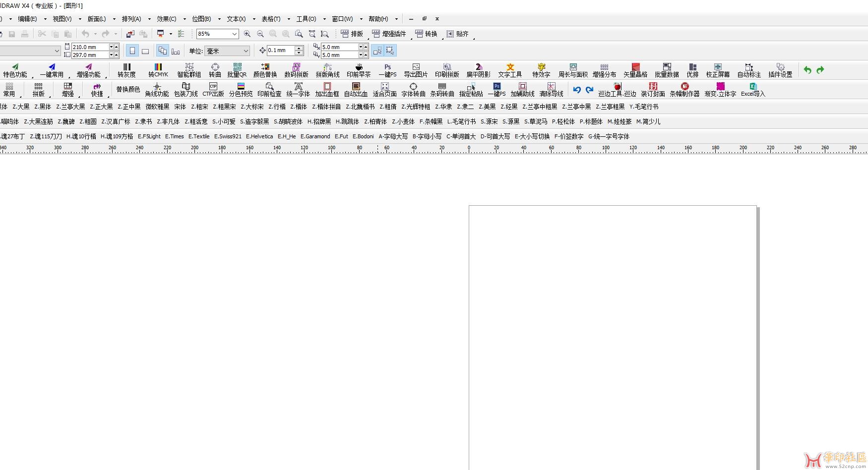
Task: Click the 文字工具 text tool icon
Action: coord(510,70)
